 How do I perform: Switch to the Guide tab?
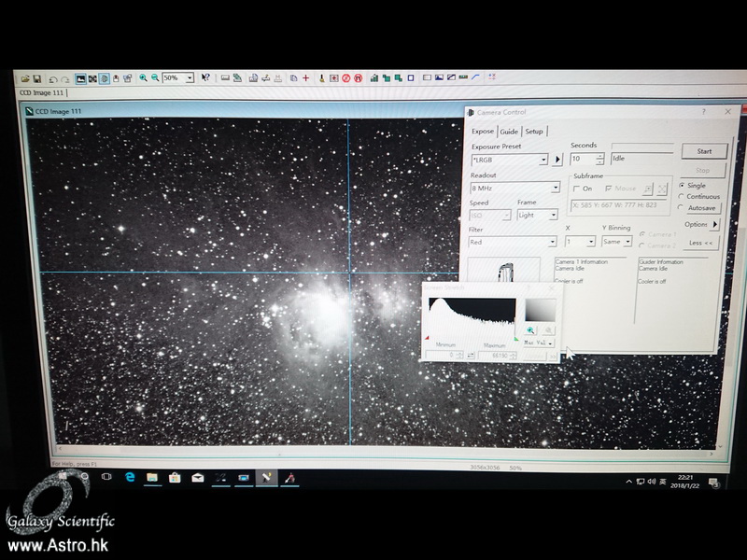click(x=509, y=132)
